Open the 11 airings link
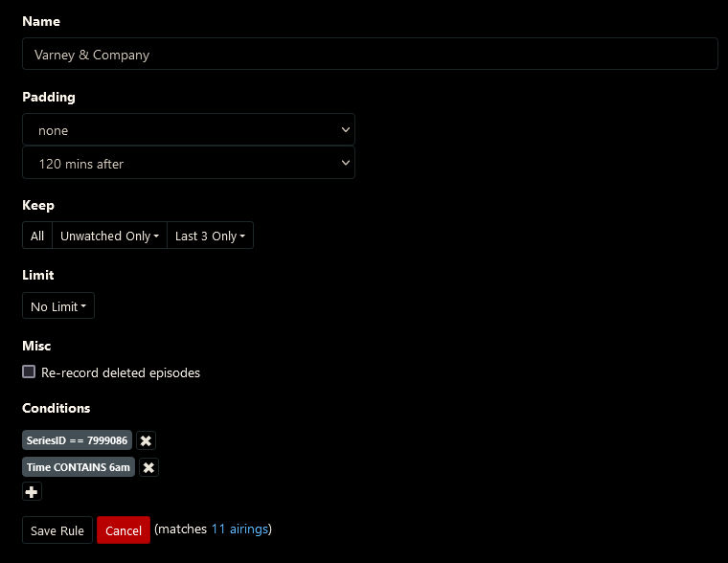 click(x=240, y=529)
